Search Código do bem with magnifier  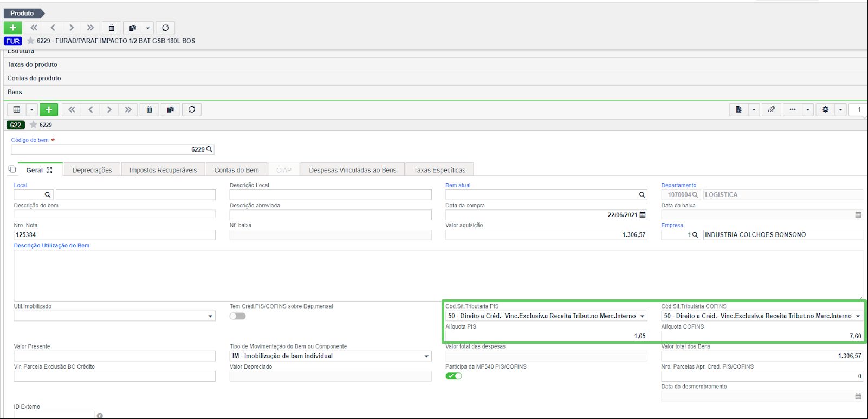click(209, 149)
